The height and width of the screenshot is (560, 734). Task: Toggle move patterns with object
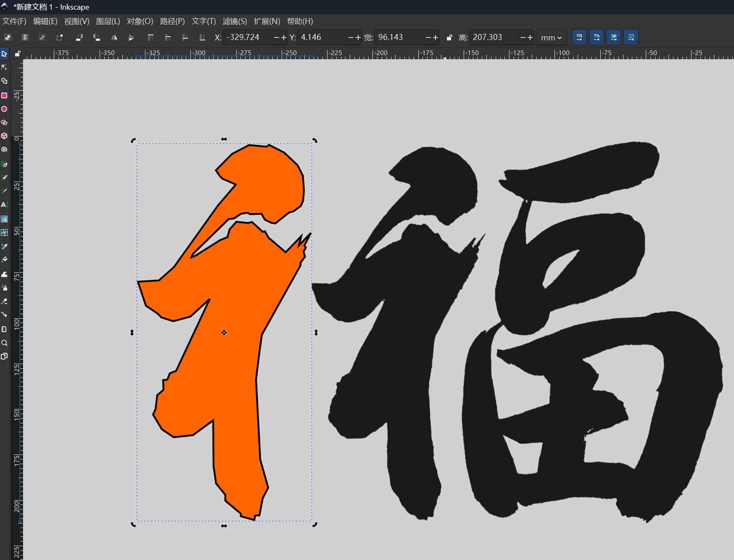[x=631, y=37]
